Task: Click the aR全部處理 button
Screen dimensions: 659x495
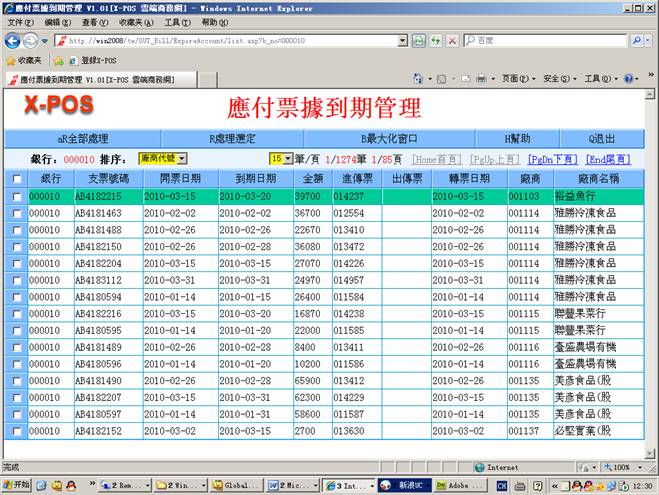Action: (82, 139)
